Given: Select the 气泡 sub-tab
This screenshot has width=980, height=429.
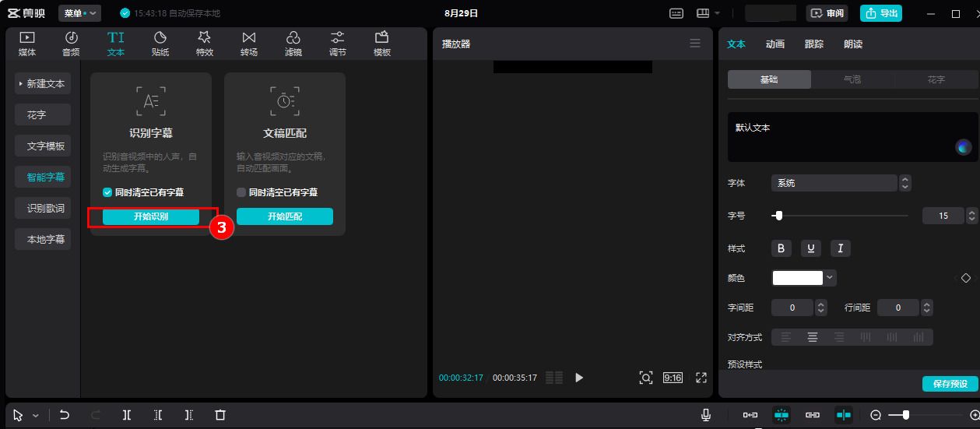Looking at the screenshot, I should [852, 79].
